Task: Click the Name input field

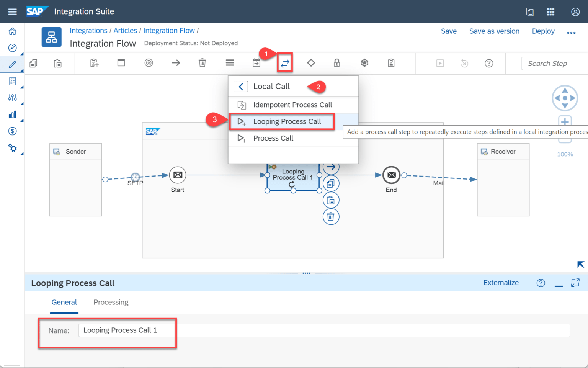Action: 324,330
